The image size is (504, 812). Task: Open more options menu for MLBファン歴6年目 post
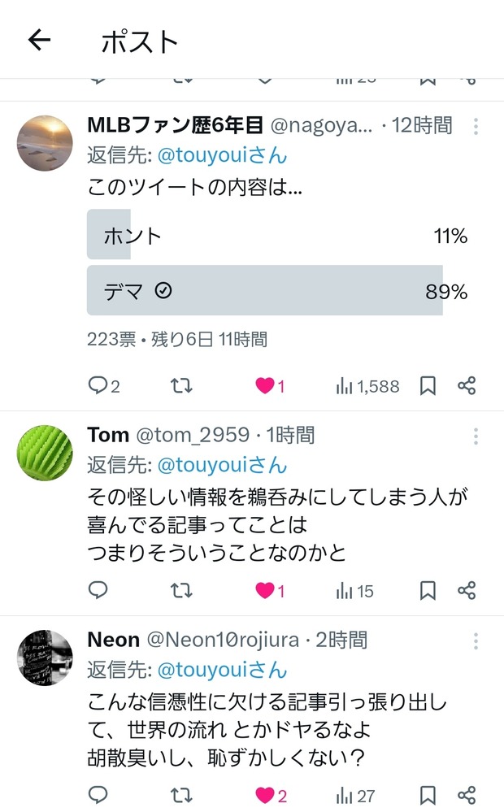coord(476,127)
